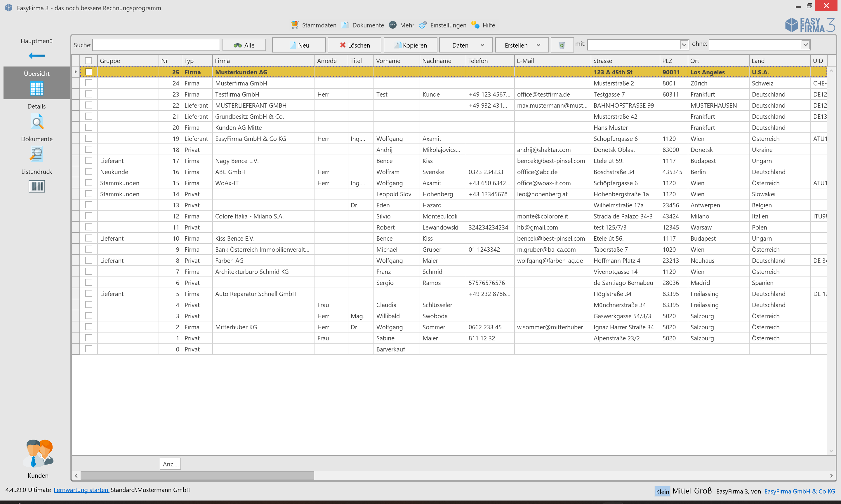Expand the Daten dropdown button
Screen dimensions: 841x504
click(466, 45)
